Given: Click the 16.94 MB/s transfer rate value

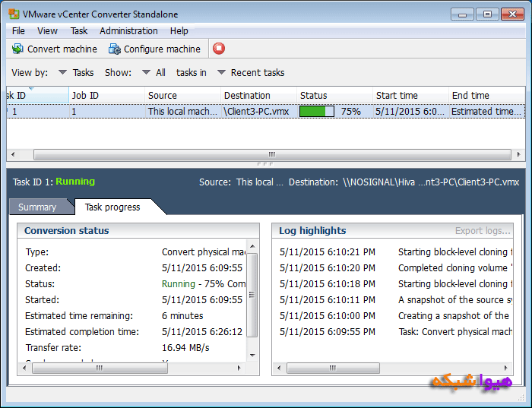Looking at the screenshot, I should click(x=185, y=348).
